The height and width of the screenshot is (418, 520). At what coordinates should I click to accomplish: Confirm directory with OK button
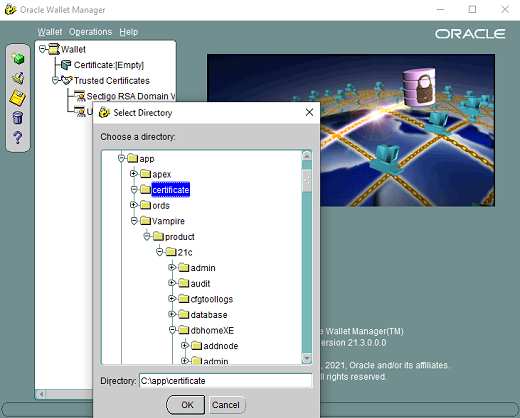186,405
